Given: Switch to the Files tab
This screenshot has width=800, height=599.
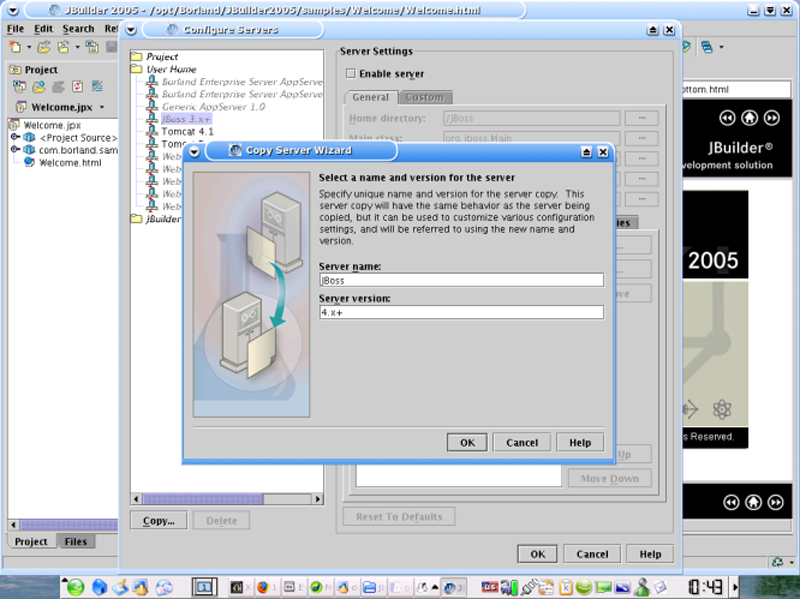Looking at the screenshot, I should click(x=76, y=541).
